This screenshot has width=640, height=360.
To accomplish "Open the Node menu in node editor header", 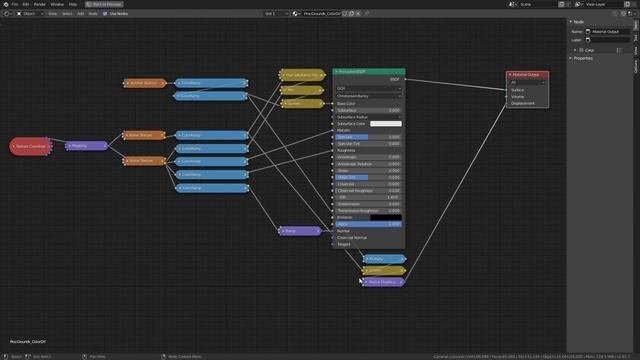I will [x=93, y=13].
